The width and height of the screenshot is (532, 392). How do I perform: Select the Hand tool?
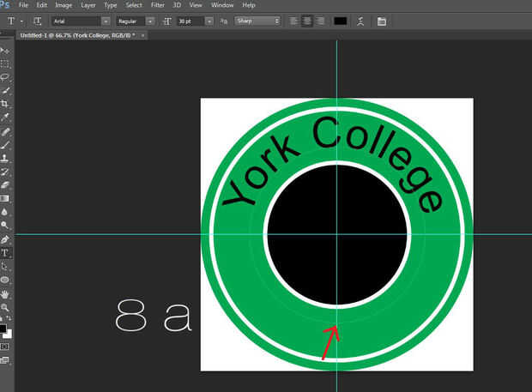tap(5, 293)
